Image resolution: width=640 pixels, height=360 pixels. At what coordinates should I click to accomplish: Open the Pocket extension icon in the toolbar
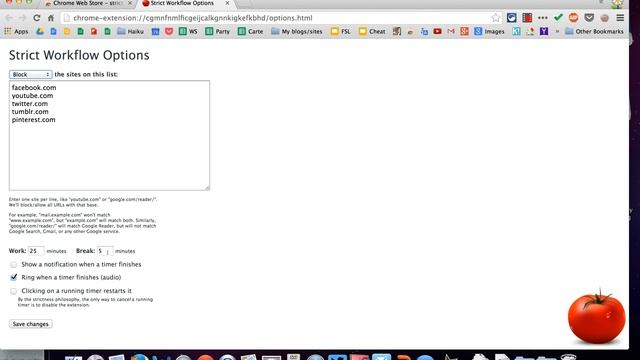[589, 18]
